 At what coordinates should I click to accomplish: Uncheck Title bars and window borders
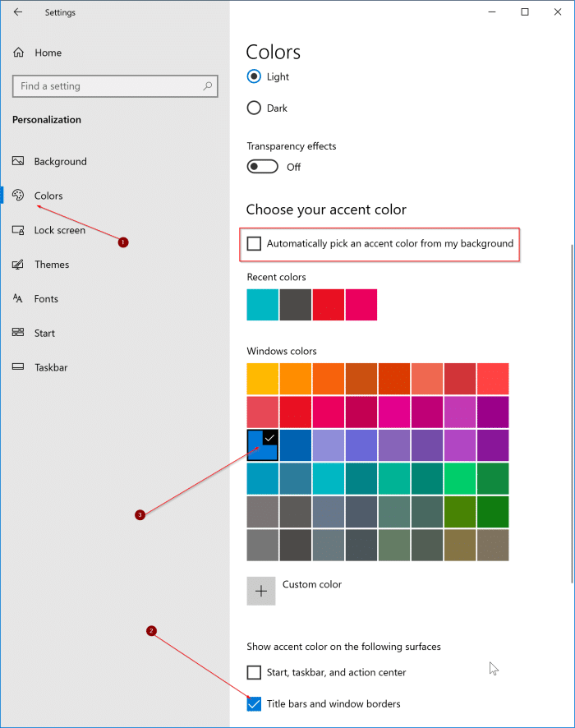[254, 704]
